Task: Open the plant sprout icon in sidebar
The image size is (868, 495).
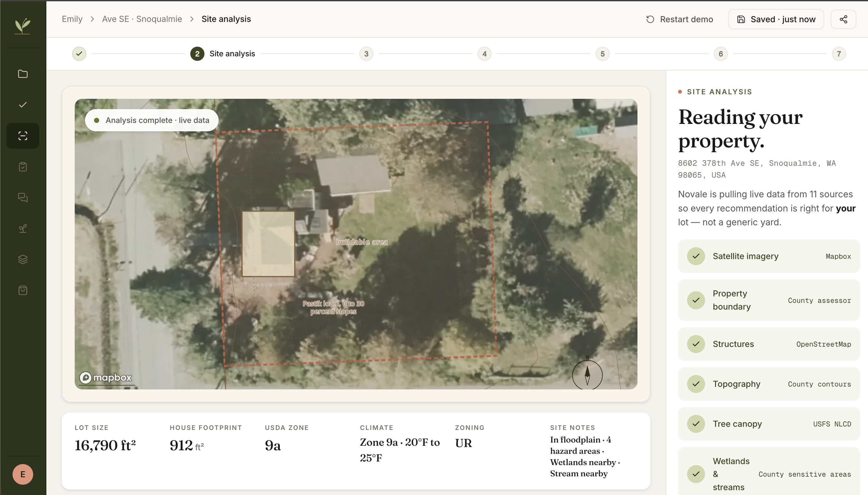Action: (23, 229)
